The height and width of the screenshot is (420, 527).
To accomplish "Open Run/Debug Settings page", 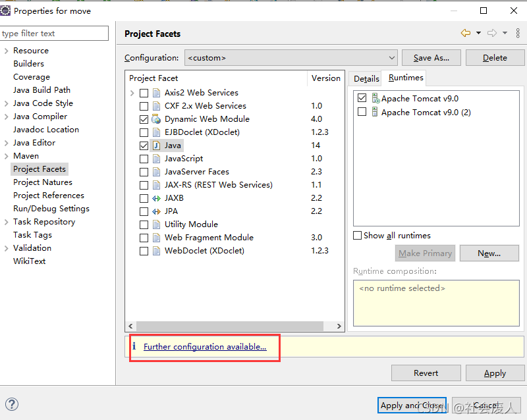I will pyautogui.click(x=51, y=208).
